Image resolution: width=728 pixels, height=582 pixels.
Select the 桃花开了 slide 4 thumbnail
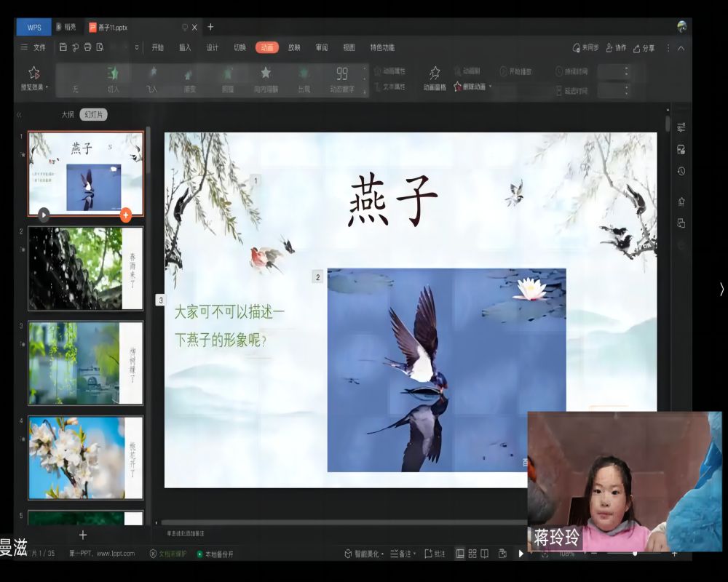pos(85,458)
